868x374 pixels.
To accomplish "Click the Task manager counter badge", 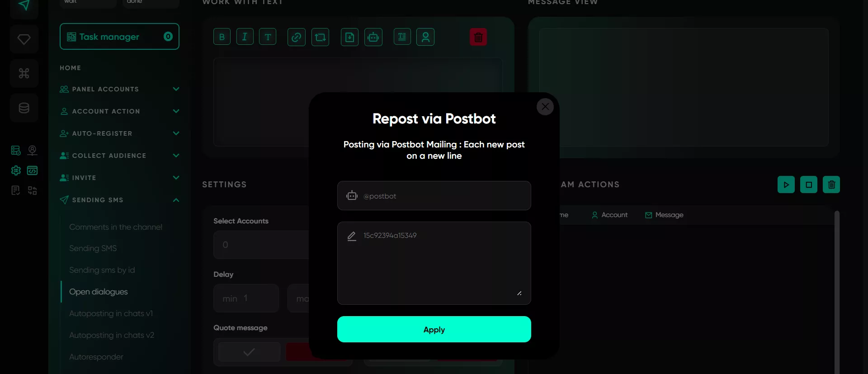I will click(168, 36).
